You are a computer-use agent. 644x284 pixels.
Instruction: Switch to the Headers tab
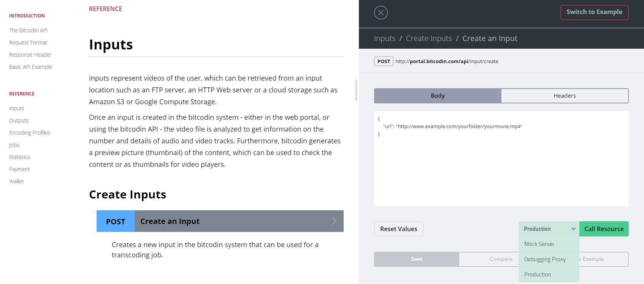[x=565, y=96]
